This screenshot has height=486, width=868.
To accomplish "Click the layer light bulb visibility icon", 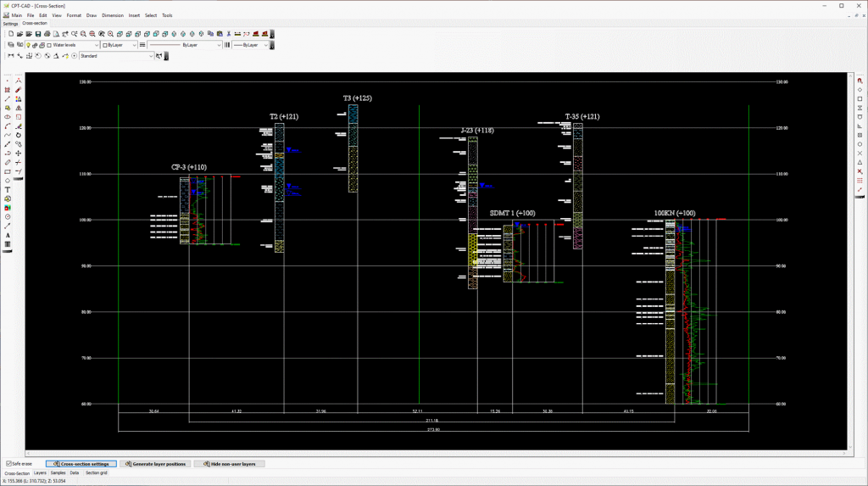I will coord(29,44).
